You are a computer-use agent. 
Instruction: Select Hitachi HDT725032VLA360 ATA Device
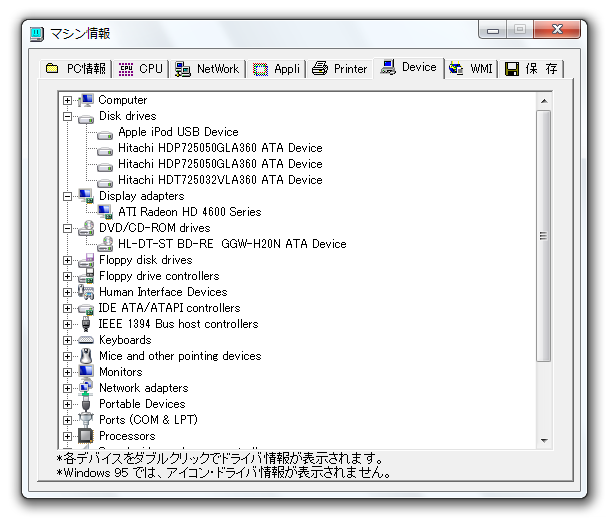(220, 180)
